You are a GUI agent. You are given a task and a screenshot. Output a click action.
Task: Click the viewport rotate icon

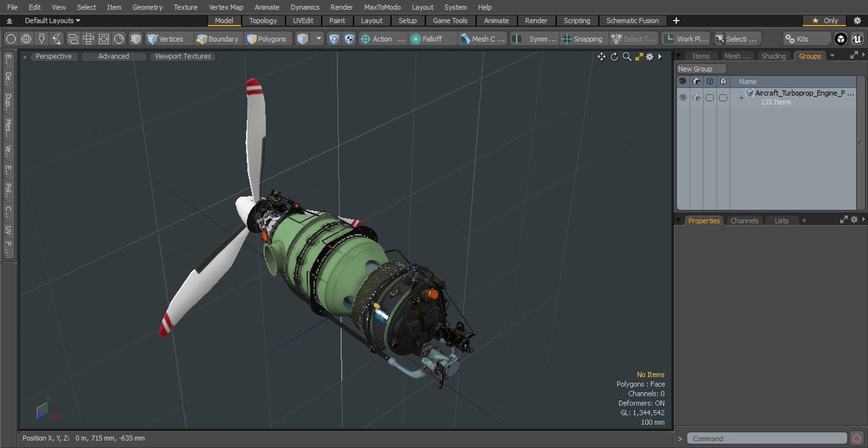point(614,57)
